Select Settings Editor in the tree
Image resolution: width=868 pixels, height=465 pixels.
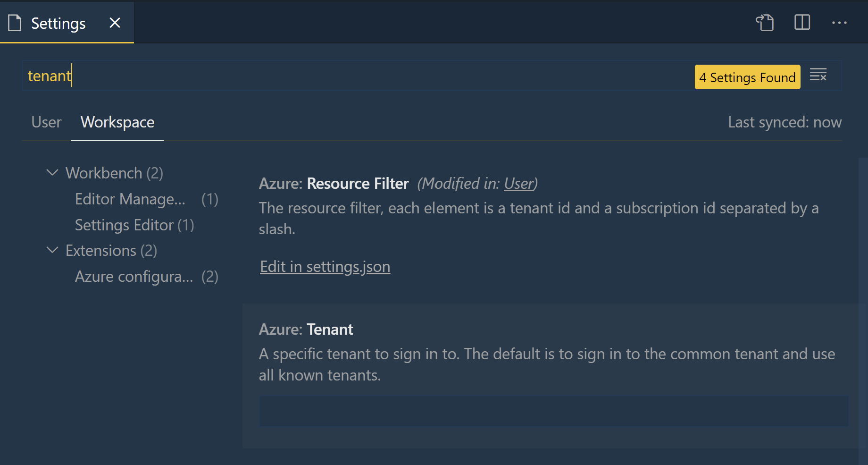coord(125,225)
